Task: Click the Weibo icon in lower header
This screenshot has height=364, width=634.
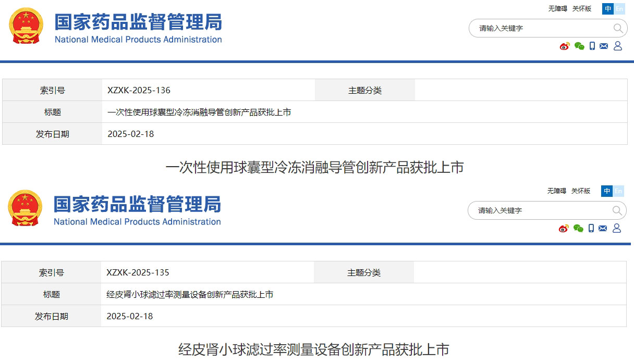Action: coord(564,228)
